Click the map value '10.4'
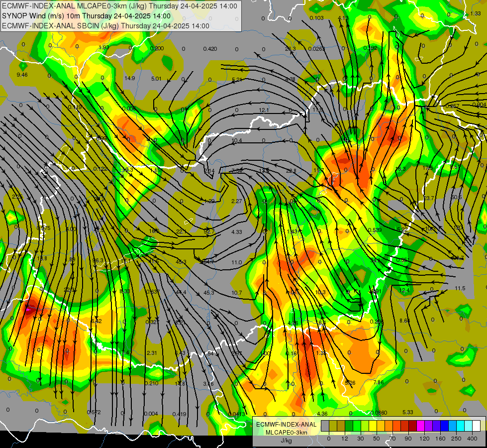The width and height of the screenshot is (487, 448). coord(237,140)
